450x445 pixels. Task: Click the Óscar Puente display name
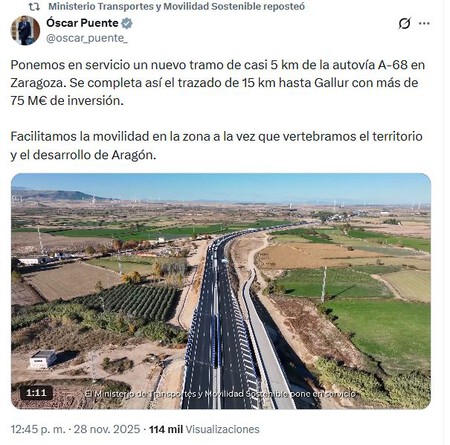(x=82, y=23)
